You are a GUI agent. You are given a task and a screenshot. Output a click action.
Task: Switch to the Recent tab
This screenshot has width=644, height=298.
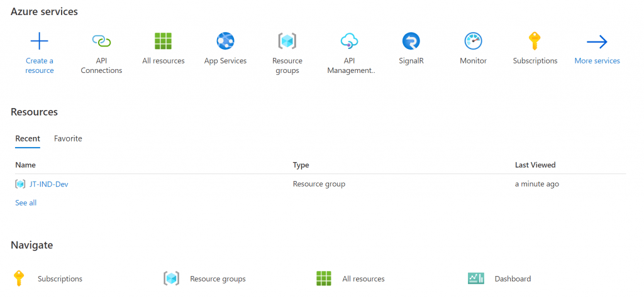(x=28, y=138)
